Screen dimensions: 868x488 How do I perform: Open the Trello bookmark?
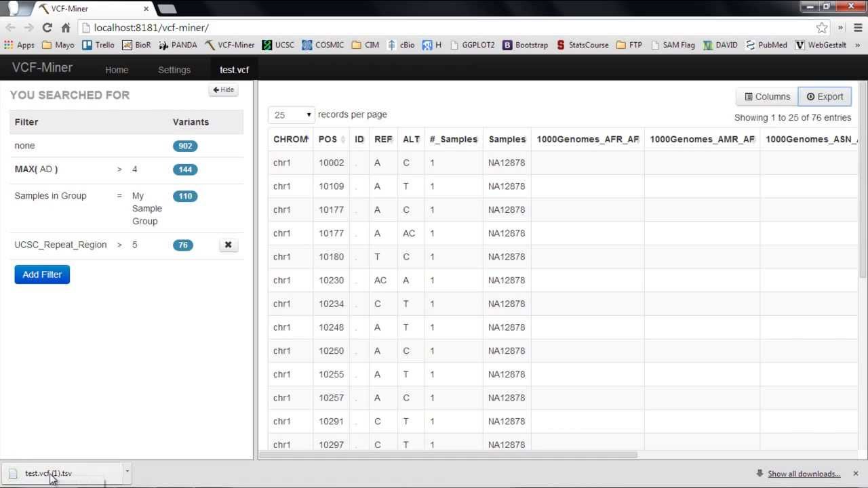[98, 45]
